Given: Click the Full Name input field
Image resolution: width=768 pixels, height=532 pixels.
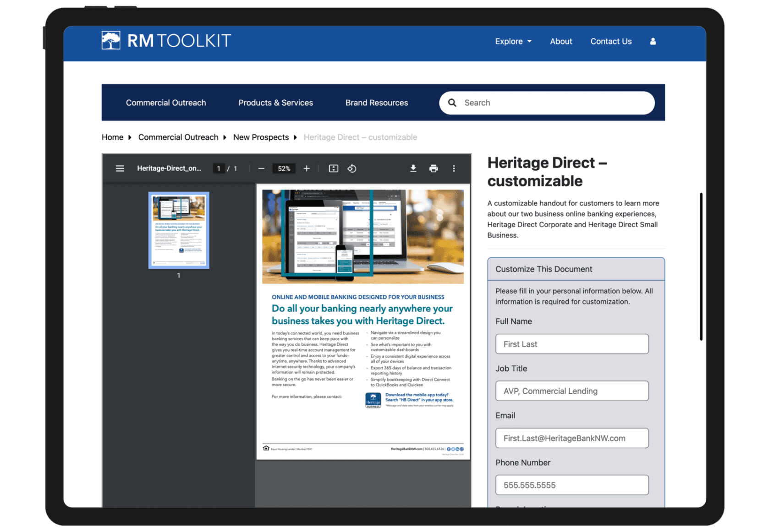Looking at the screenshot, I should pyautogui.click(x=572, y=344).
